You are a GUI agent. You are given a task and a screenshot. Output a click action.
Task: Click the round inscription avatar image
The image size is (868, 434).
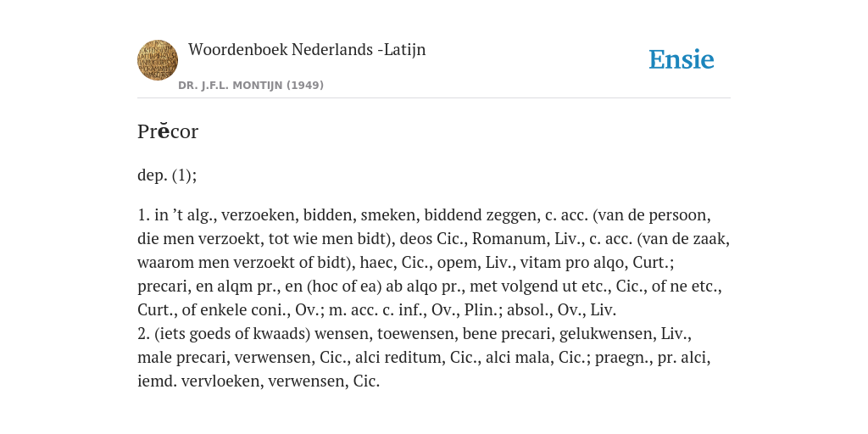coord(158,60)
